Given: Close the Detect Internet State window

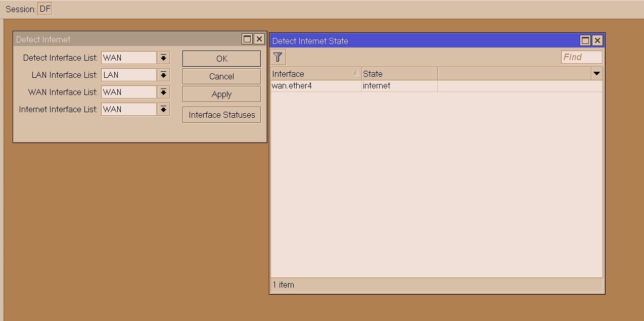Looking at the screenshot, I should (597, 40).
